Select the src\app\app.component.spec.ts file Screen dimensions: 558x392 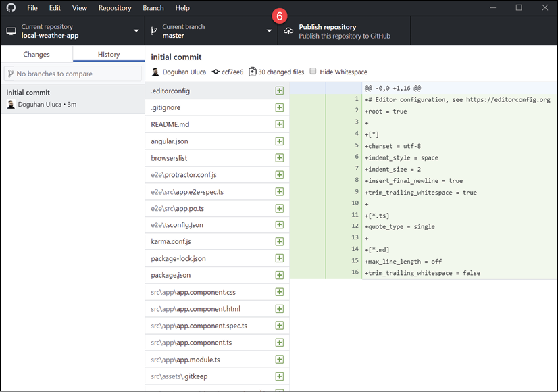[x=217, y=326]
